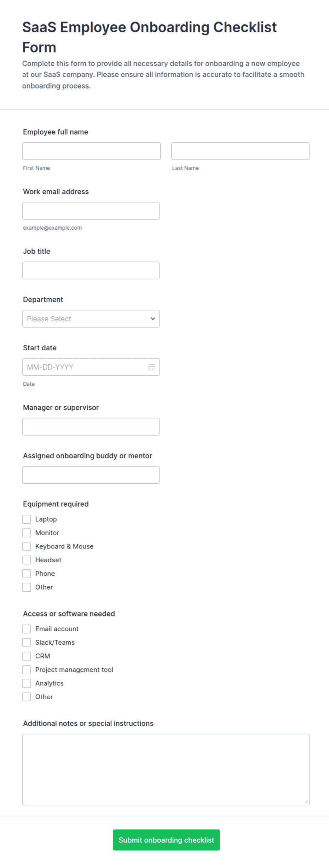The image size is (329, 868).
Task: Focus the First Name field
Action: click(x=91, y=151)
